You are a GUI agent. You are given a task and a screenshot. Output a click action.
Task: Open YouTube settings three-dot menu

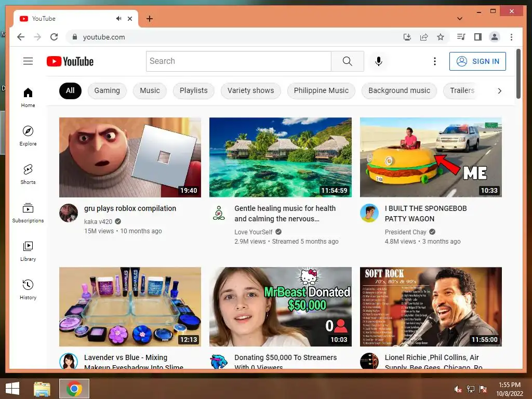(435, 61)
